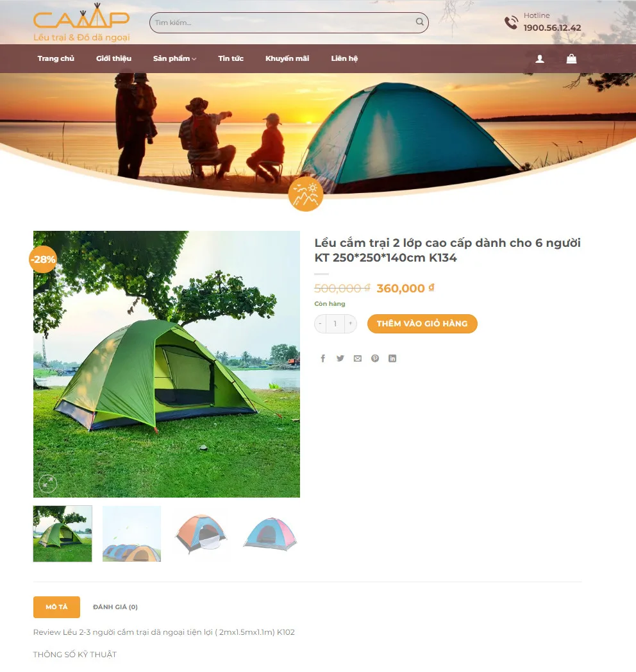Click Thêm vào giỏ hàng button

pyautogui.click(x=422, y=324)
